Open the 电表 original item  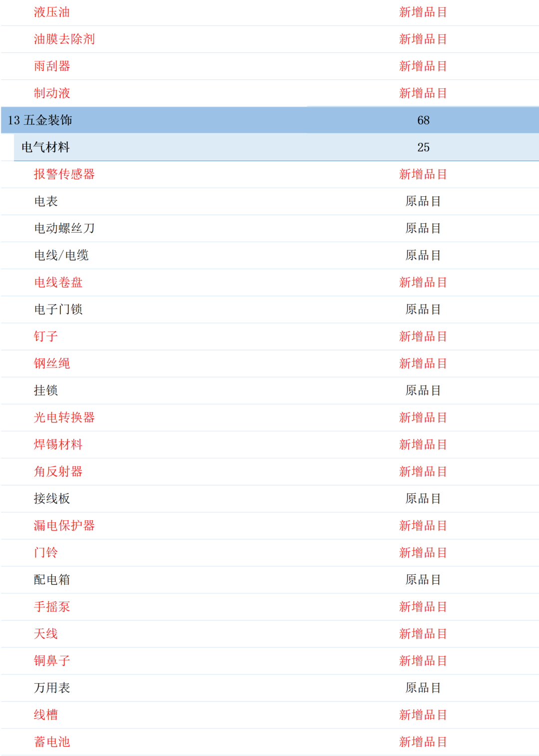(45, 201)
